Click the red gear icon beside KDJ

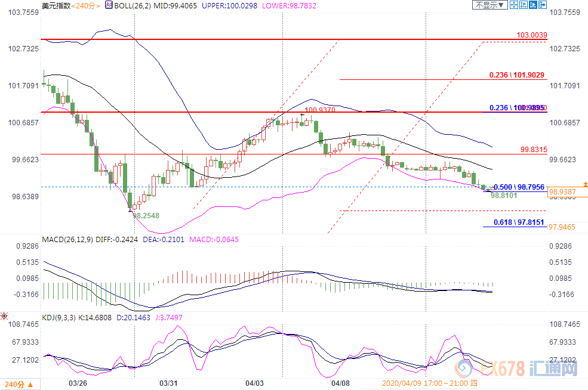point(4,315)
